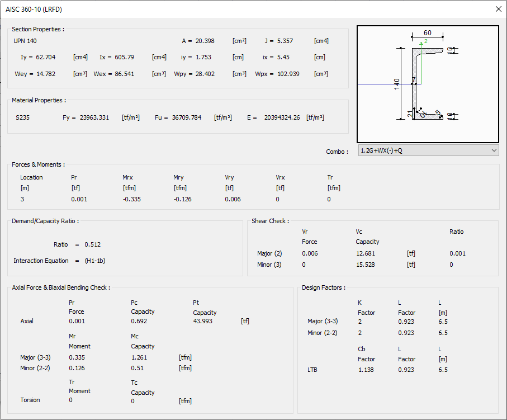Click the (H1-1b) interaction equation text

pyautogui.click(x=94, y=261)
